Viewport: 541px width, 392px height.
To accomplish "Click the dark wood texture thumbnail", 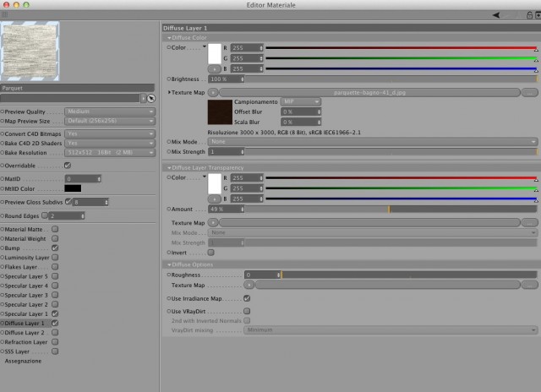I will pyautogui.click(x=220, y=112).
